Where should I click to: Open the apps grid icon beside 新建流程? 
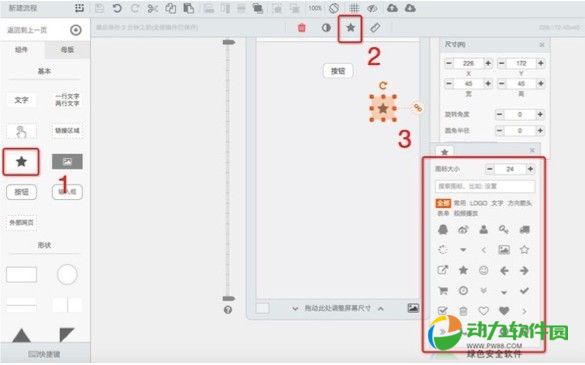click(79, 8)
